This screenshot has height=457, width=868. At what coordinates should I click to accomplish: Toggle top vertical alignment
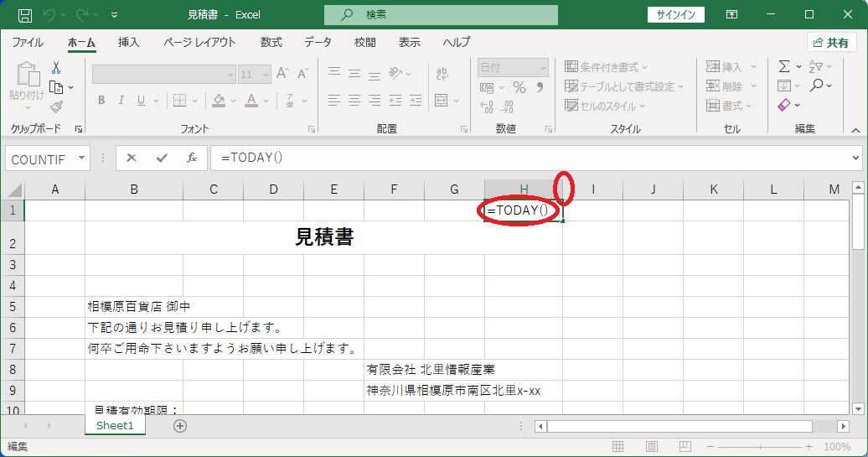333,73
